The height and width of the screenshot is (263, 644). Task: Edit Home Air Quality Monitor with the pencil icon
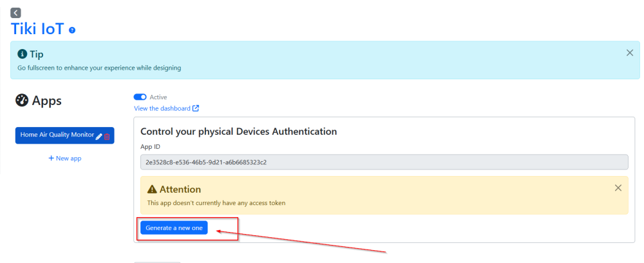point(99,137)
